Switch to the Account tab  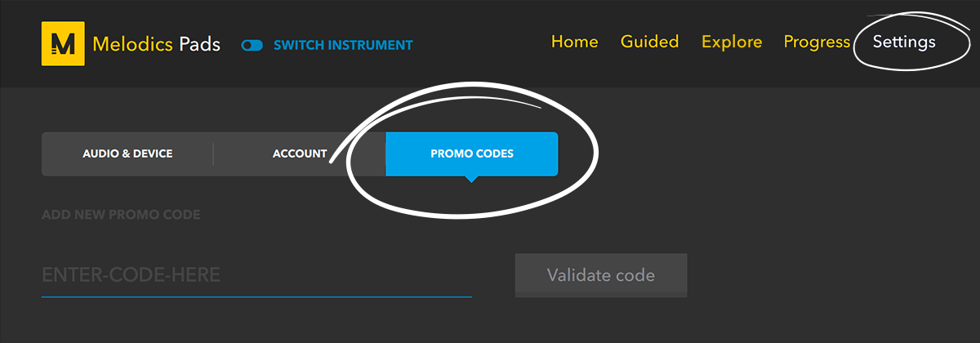(300, 154)
